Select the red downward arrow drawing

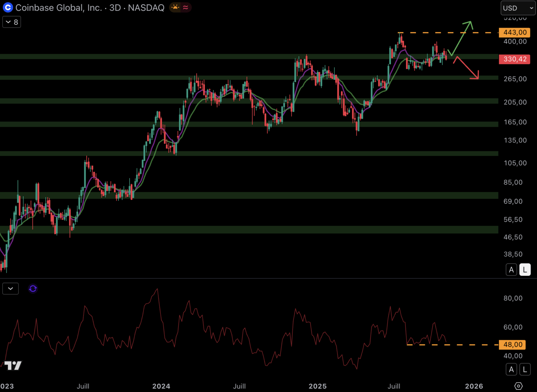(x=467, y=68)
